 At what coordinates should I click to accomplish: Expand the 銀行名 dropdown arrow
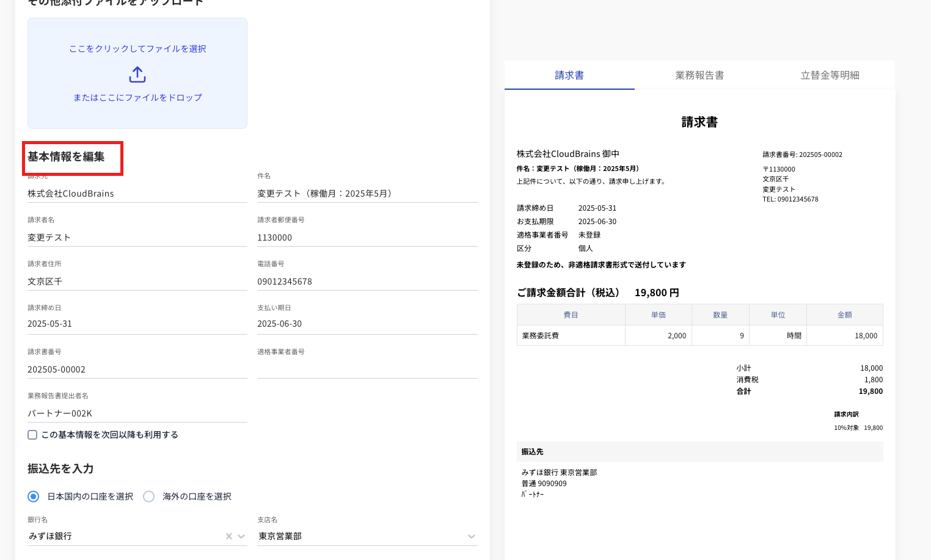click(241, 536)
